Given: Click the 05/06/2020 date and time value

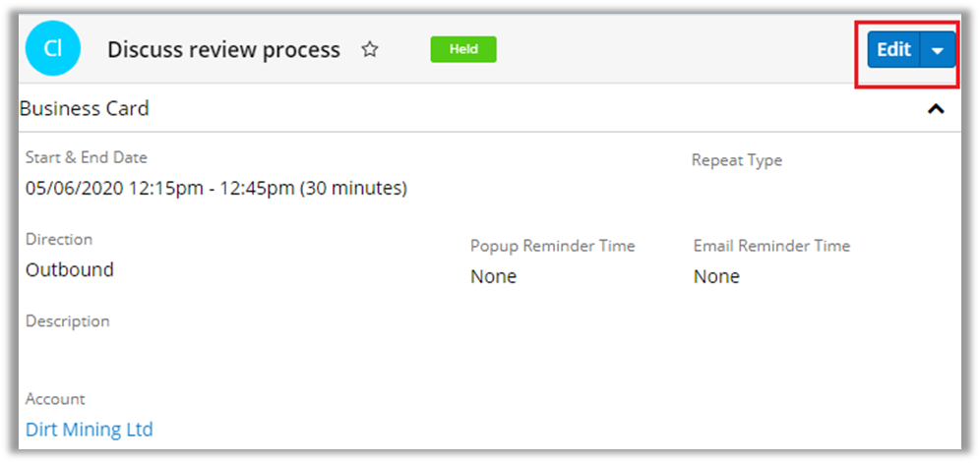Looking at the screenshot, I should pos(216,188).
